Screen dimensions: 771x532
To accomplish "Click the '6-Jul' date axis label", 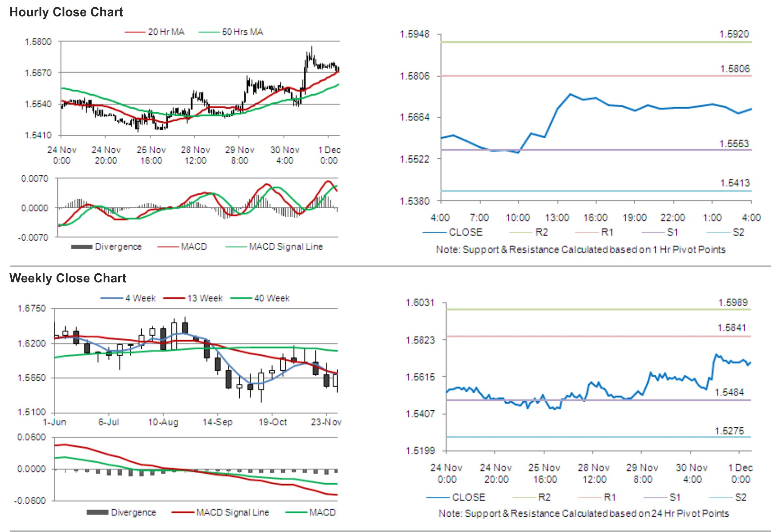I will [109, 422].
